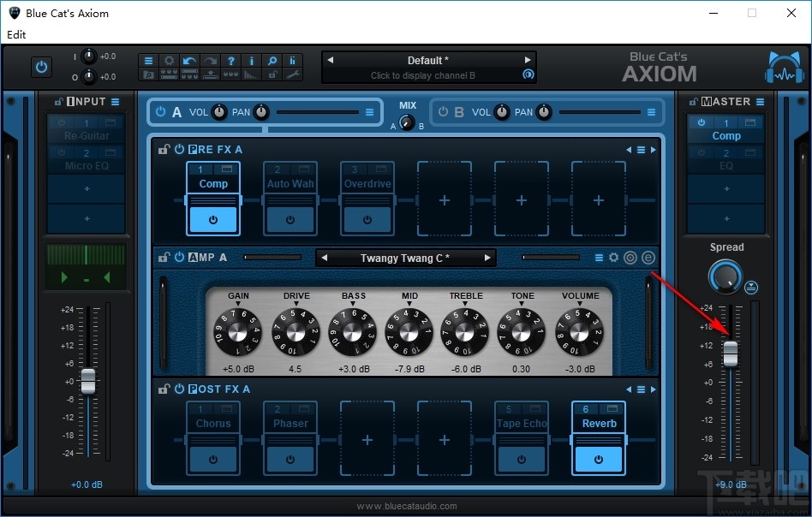Select previous amp model before Twangy Twang

point(324,258)
